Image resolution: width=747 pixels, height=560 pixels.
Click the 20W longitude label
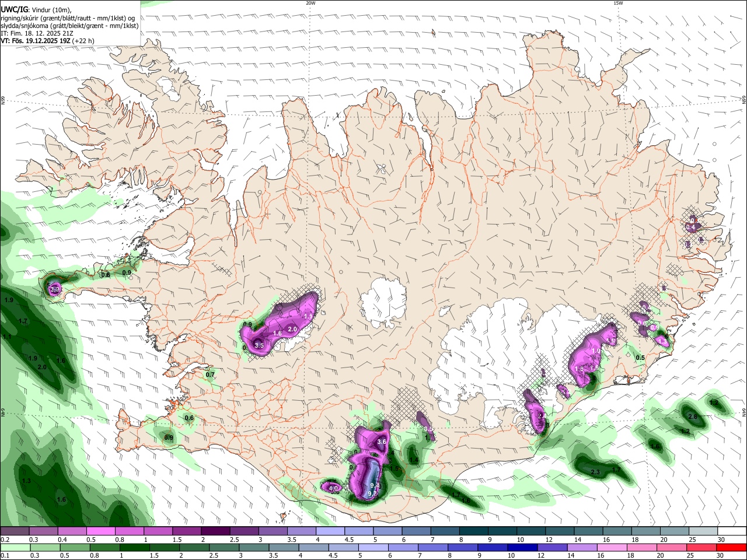(310, 3)
